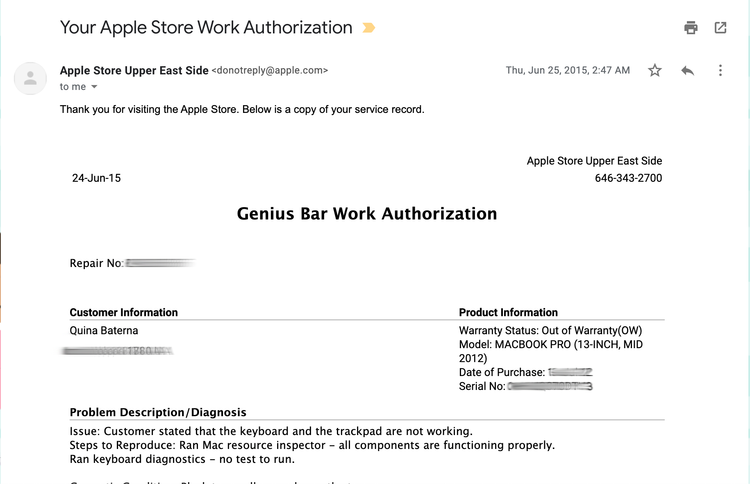
Task: Star this Apple Store email
Action: tap(655, 70)
